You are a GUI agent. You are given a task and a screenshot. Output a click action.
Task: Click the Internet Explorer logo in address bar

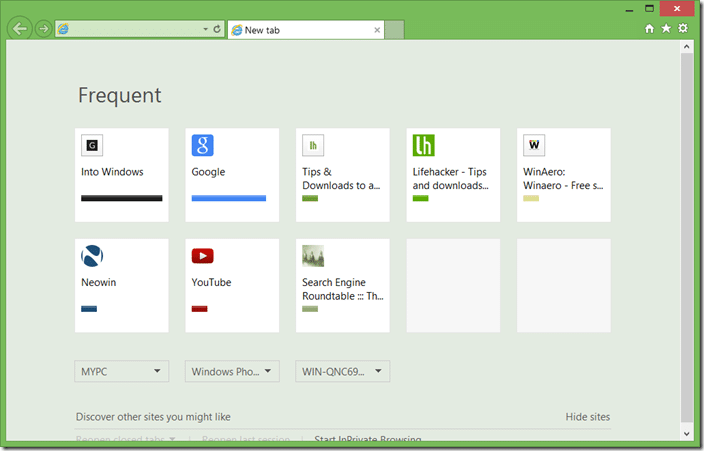point(63,29)
